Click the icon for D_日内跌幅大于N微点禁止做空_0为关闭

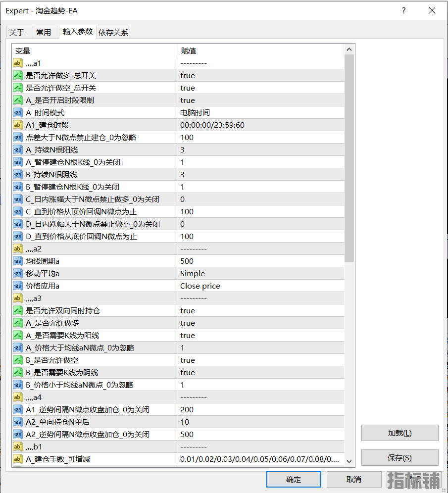pos(18,224)
